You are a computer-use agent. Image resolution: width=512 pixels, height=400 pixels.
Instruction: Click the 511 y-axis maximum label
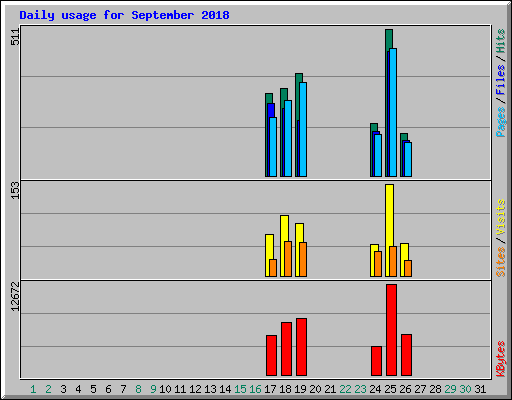click(15, 37)
